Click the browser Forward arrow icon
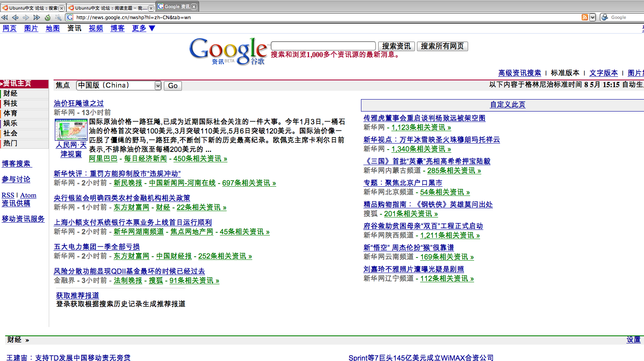This screenshot has width=644, height=361. (26, 17)
